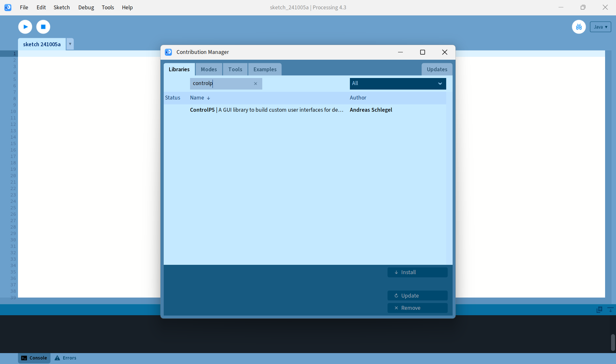
Task: Close the Processing main window
Action: point(605,7)
